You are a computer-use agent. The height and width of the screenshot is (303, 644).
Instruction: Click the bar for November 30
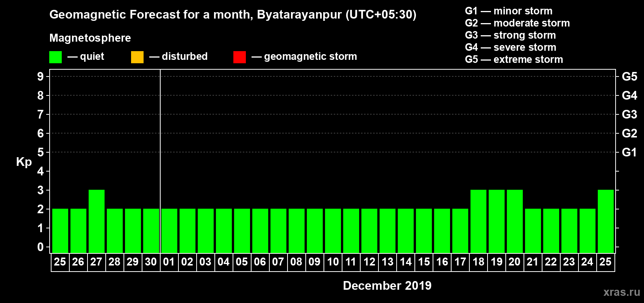151,231
